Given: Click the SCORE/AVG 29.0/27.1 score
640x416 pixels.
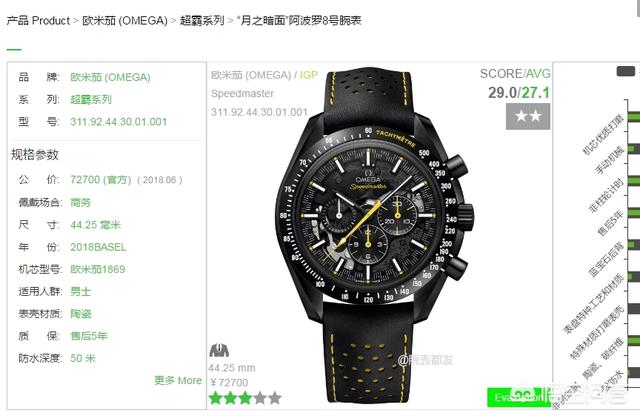Looking at the screenshot, I should 519,93.
